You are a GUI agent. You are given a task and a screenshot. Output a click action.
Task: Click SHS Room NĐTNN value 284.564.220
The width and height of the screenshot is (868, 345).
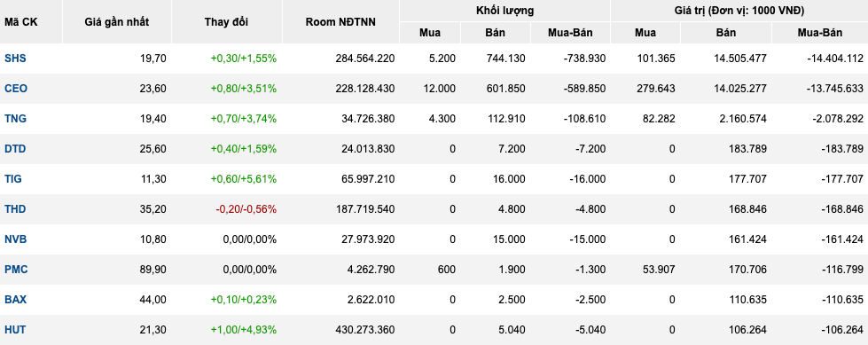364,59
